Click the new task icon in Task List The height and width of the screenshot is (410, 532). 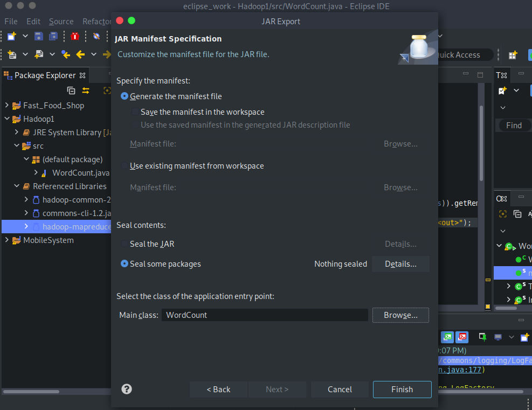tap(502, 91)
